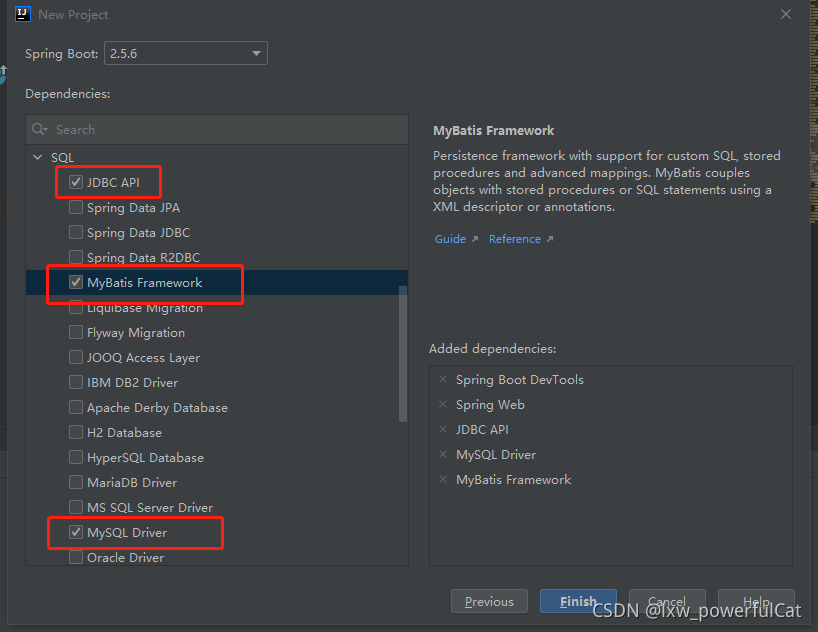Enable the Spring Data JPA checkbox
Image resolution: width=818 pixels, height=632 pixels.
tap(76, 207)
